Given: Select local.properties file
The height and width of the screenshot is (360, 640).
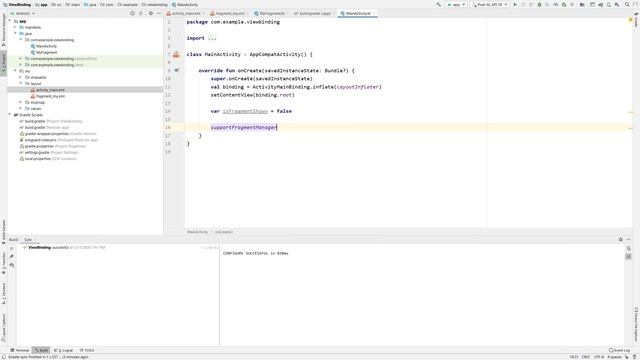Looking at the screenshot, I should [48, 158].
